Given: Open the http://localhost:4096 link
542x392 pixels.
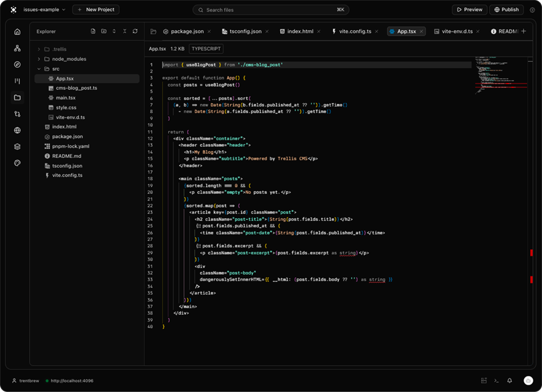Looking at the screenshot, I should pos(72,381).
